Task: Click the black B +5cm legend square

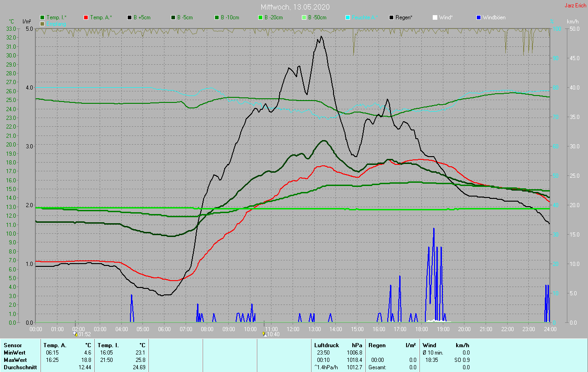Action: (130, 17)
